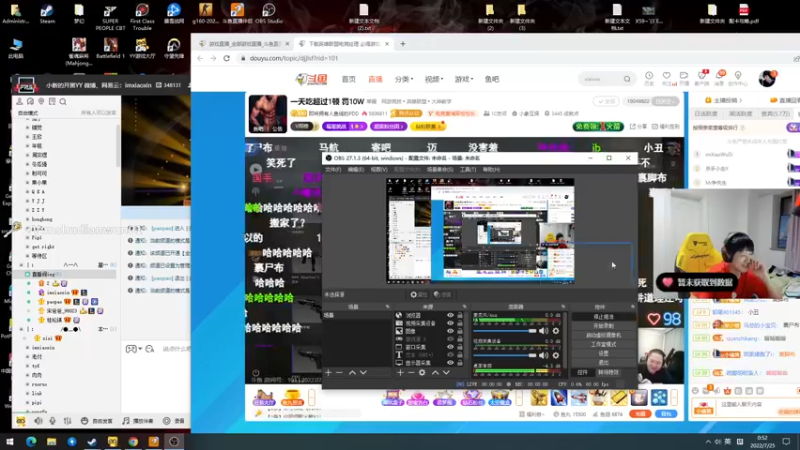Screen dimensions: 800x450
Task: Click 开始录制 button in OBS
Action: click(x=603, y=326)
